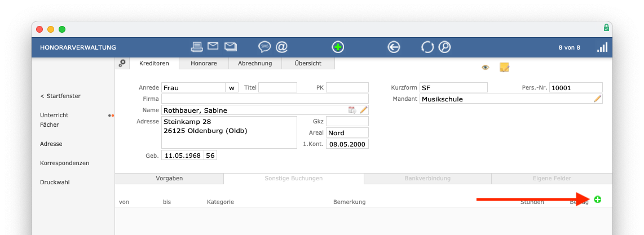Open Fächer in sidebar
644x235 pixels.
[x=49, y=125]
